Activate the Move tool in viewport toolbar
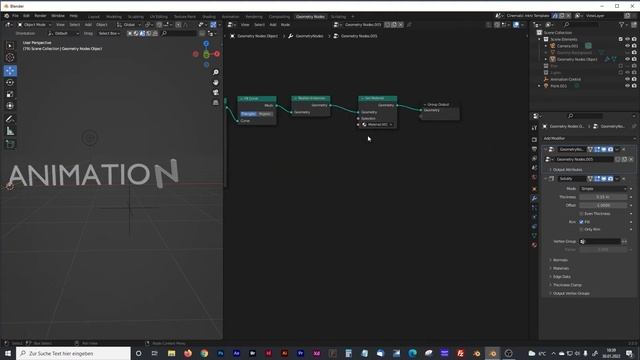 pos(10,71)
